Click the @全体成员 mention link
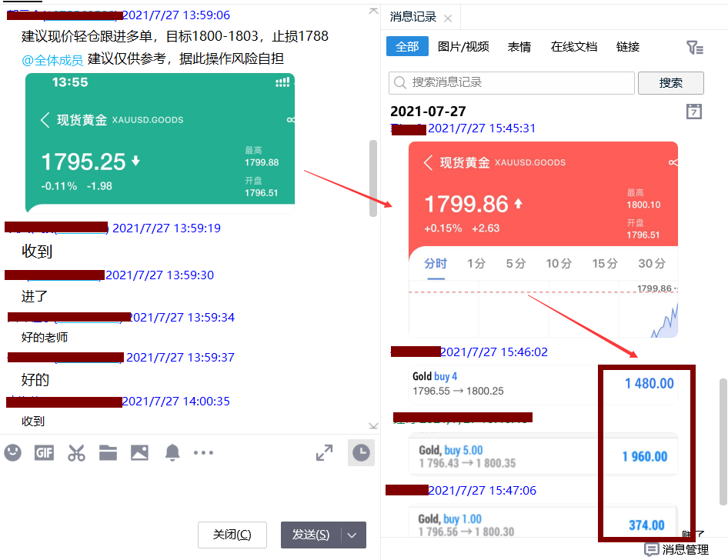The height and width of the screenshot is (560, 728). [x=52, y=60]
